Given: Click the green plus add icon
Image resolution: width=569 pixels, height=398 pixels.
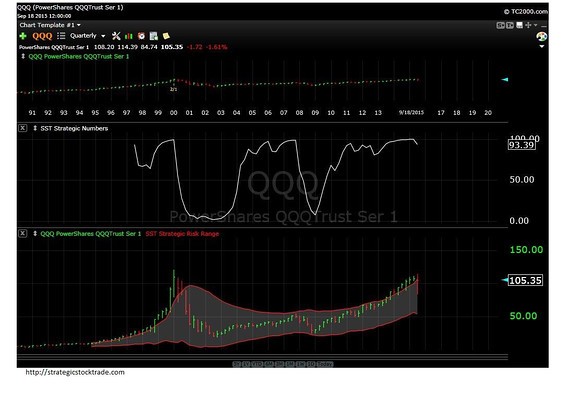Looking at the screenshot, I should (23, 36).
